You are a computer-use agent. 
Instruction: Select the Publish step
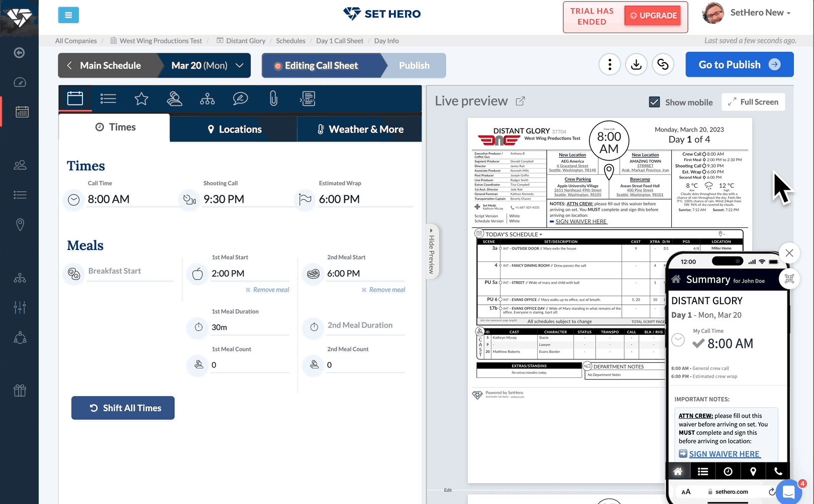tap(415, 65)
